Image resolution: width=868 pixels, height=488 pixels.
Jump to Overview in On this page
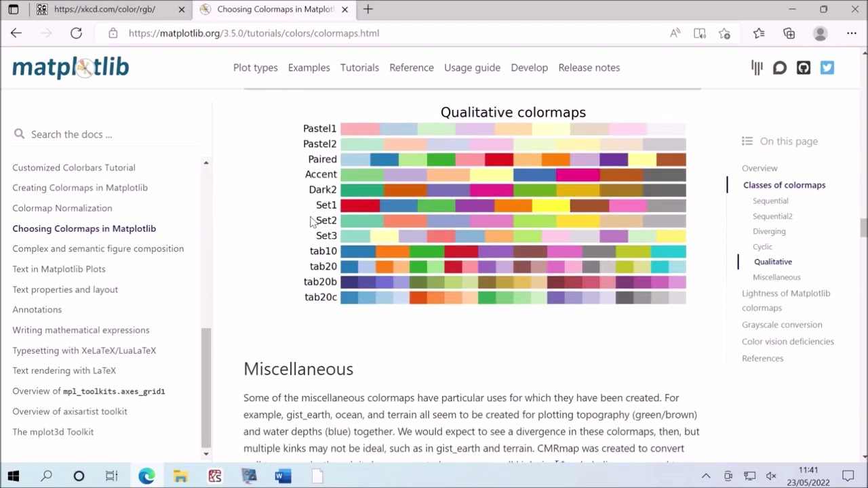pos(759,168)
